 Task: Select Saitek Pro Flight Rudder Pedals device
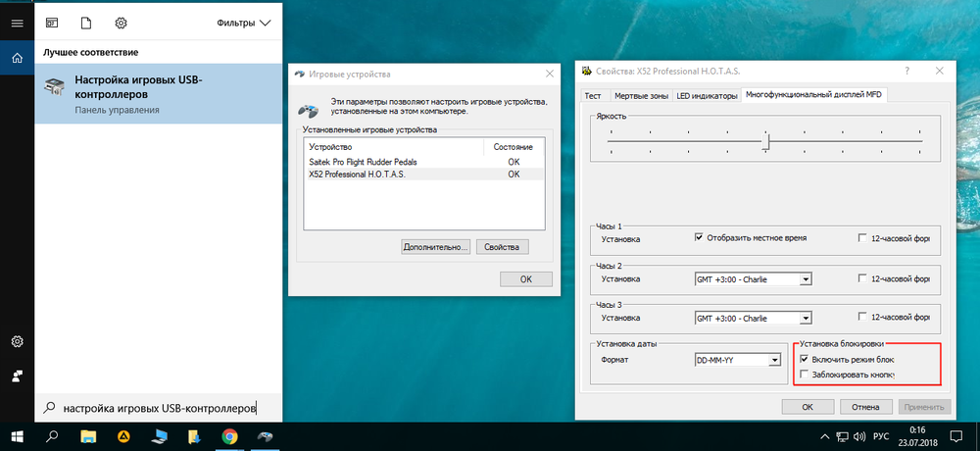(424, 162)
